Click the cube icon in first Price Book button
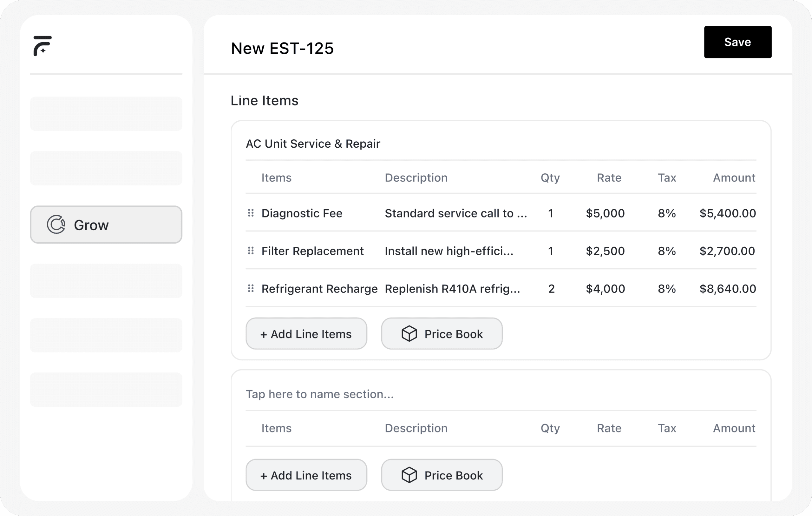This screenshot has height=516, width=812. point(409,334)
